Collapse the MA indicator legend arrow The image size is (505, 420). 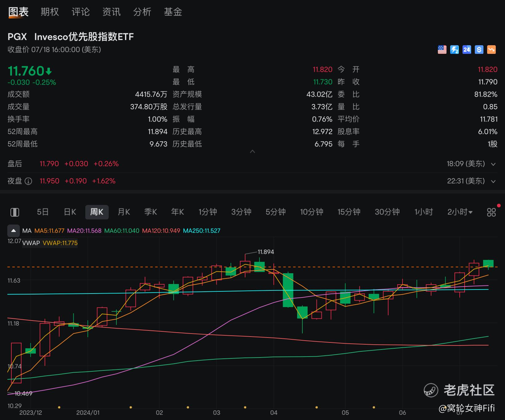(x=14, y=230)
